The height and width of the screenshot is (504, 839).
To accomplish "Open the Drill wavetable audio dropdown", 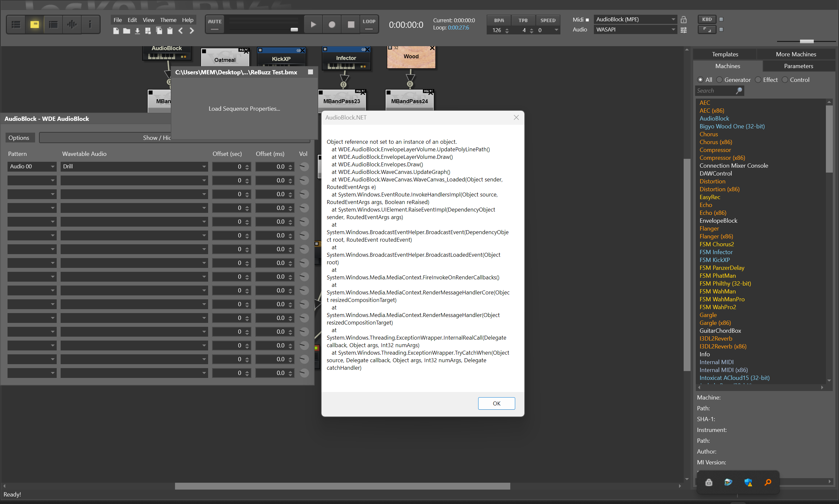I will pyautogui.click(x=134, y=166).
